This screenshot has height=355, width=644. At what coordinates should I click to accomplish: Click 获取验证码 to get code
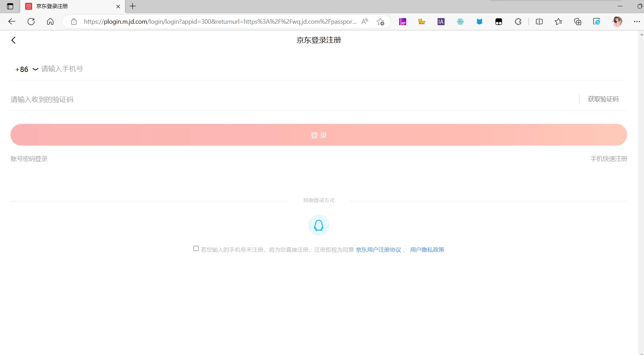tap(603, 99)
